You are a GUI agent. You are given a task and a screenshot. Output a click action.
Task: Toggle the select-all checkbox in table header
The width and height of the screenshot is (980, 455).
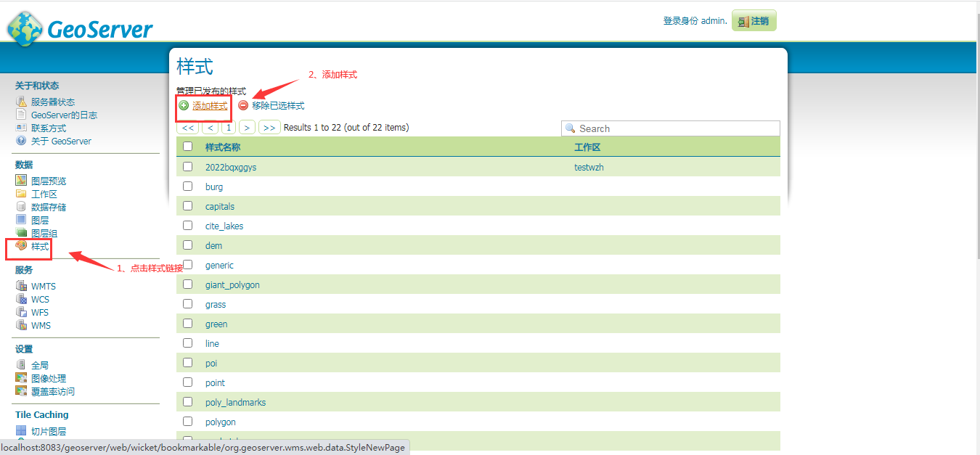point(188,147)
